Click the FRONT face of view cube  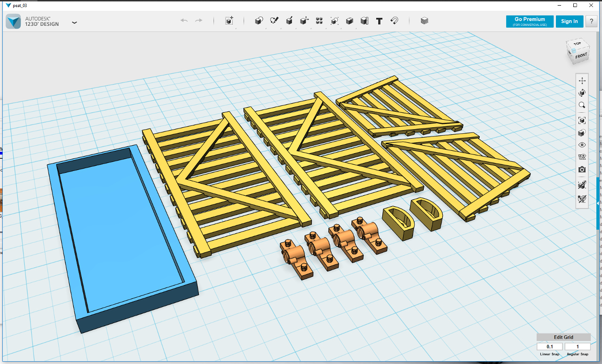point(581,56)
